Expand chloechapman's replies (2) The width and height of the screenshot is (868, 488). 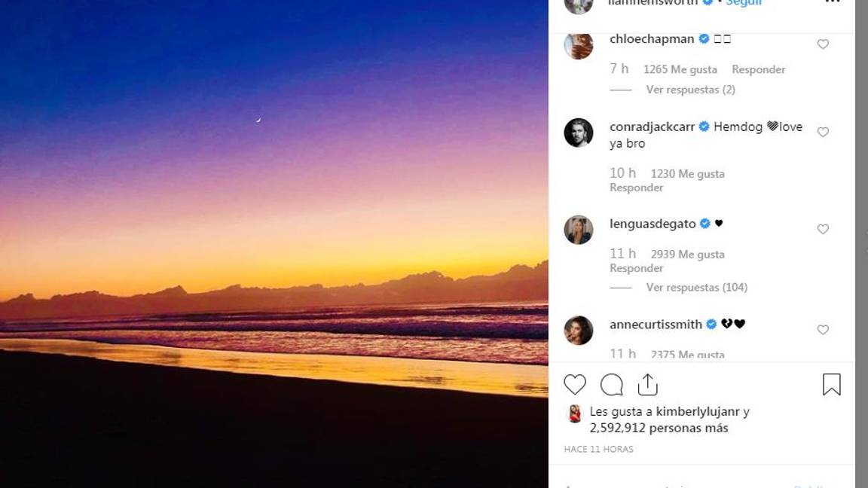[x=690, y=90]
